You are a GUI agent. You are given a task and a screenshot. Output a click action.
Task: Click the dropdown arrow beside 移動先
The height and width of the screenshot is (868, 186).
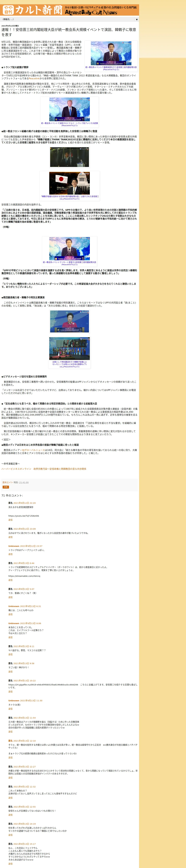click(137, 20)
